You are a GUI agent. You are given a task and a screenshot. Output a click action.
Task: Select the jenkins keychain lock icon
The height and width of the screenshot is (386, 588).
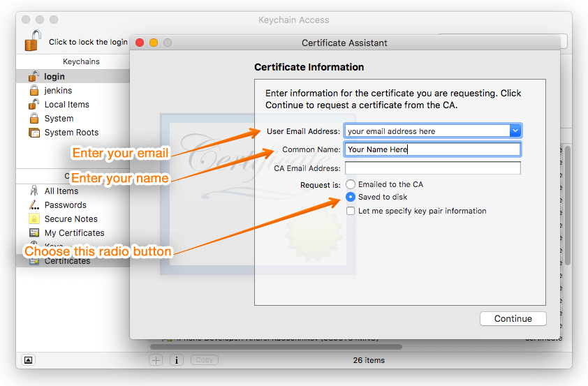34,91
